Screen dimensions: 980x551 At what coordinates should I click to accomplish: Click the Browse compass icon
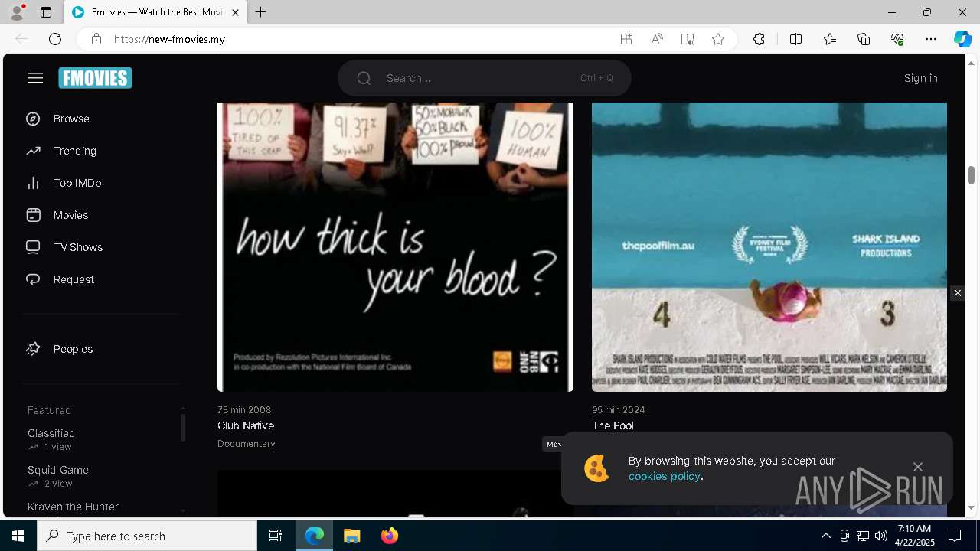33,119
